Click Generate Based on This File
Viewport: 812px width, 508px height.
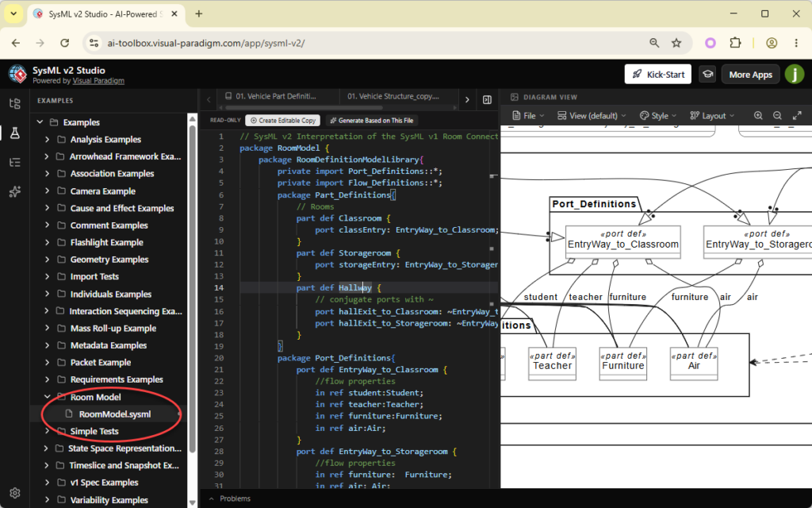pyautogui.click(x=371, y=121)
